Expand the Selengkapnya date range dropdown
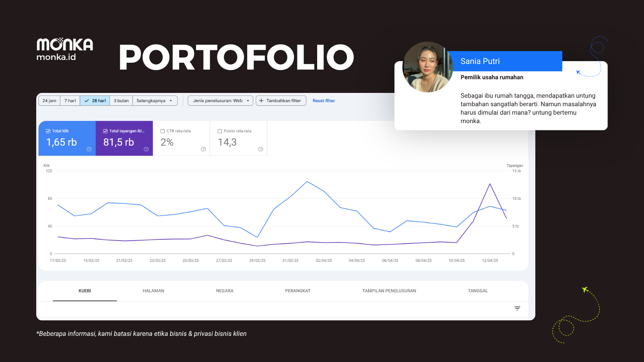Image resolution: width=644 pixels, height=362 pixels. (155, 101)
